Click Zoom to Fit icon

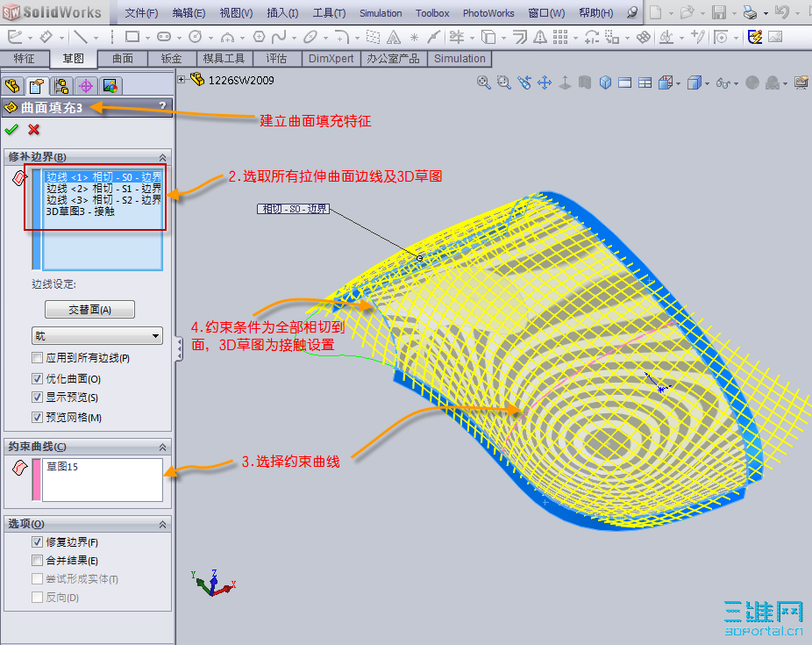484,82
